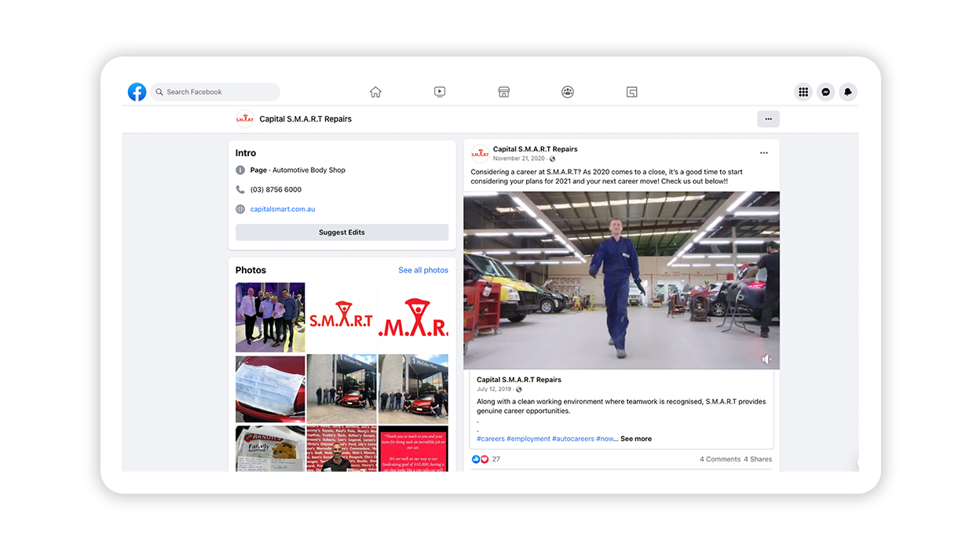Unmute the video with speaker icon
980x551 pixels.
(767, 359)
